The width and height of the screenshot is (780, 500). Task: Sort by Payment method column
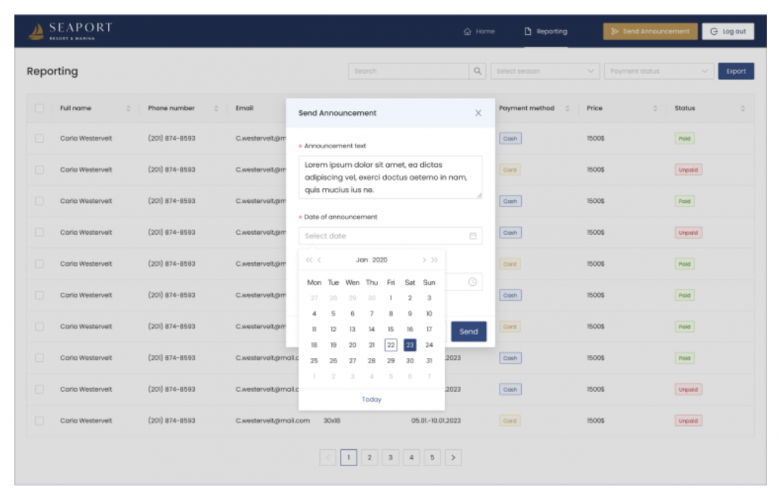(x=567, y=108)
